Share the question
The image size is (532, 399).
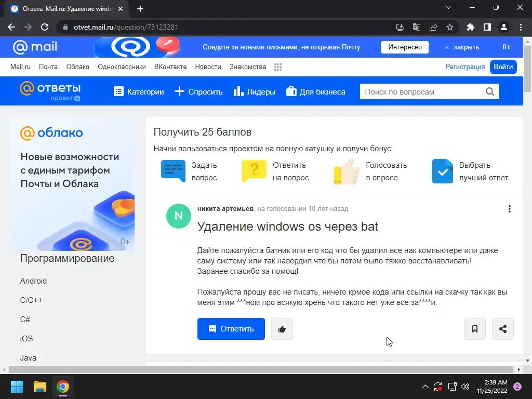[503, 329]
